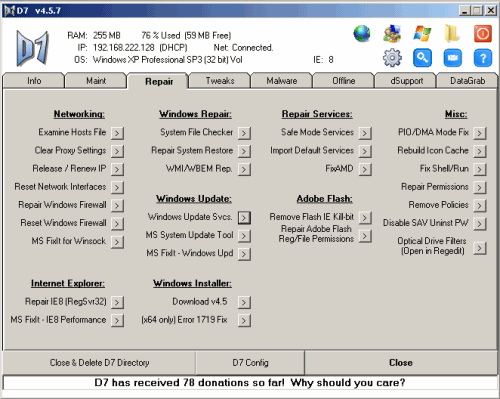Run Examine Hosts File arrow button
The width and height of the screenshot is (500, 399).
click(x=117, y=133)
